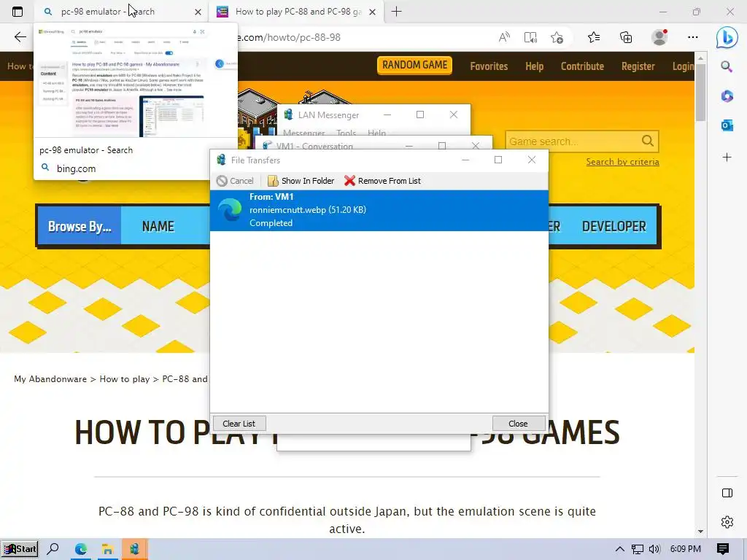Open File Explorer from the taskbar

107,549
